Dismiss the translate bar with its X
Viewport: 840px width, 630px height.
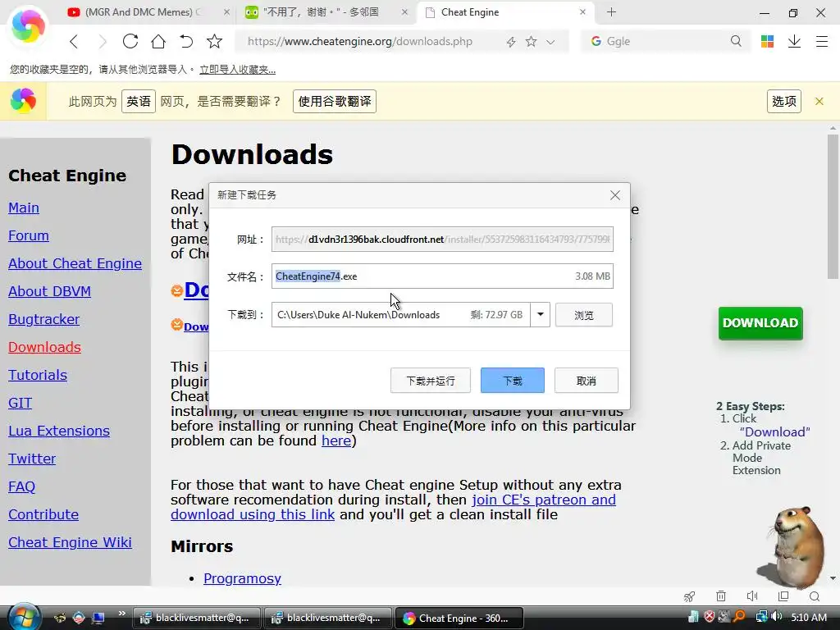tap(819, 101)
